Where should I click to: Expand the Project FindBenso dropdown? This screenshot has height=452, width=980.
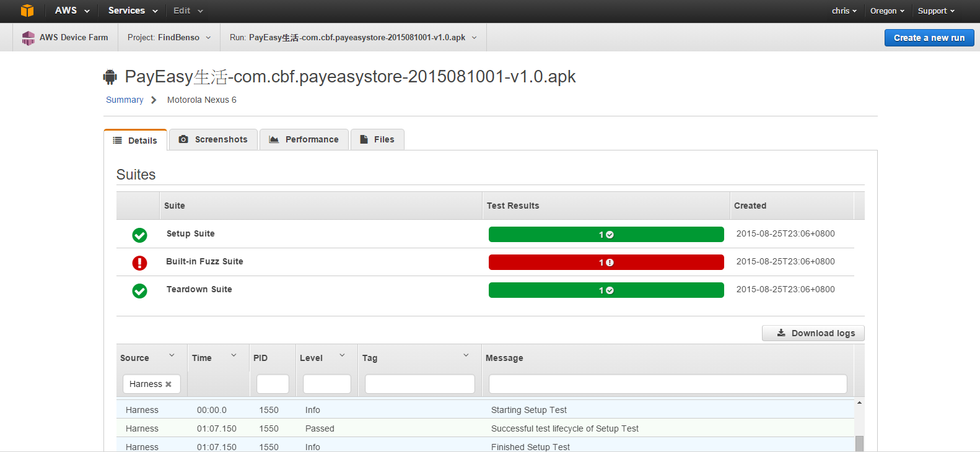click(169, 38)
